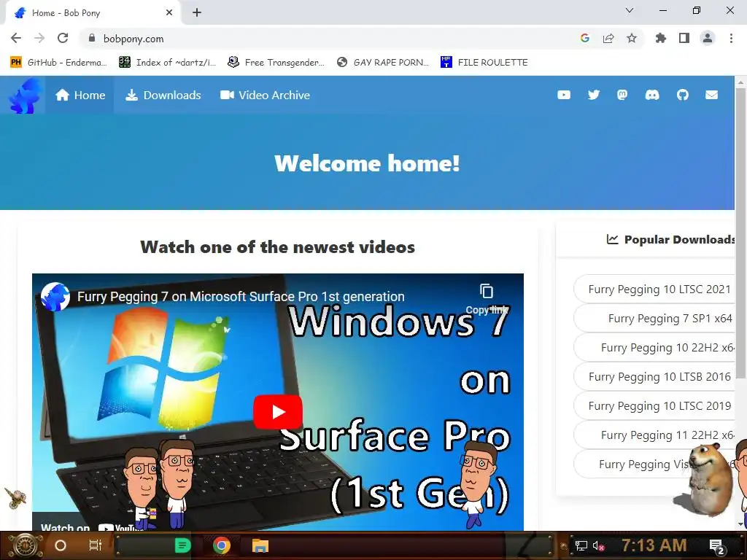Click the muted speaker volume icon
The height and width of the screenshot is (560, 747).
click(598, 545)
